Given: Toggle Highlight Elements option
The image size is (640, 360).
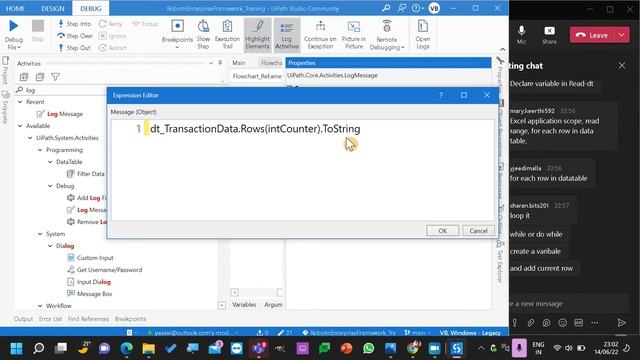Looking at the screenshot, I should [258, 34].
